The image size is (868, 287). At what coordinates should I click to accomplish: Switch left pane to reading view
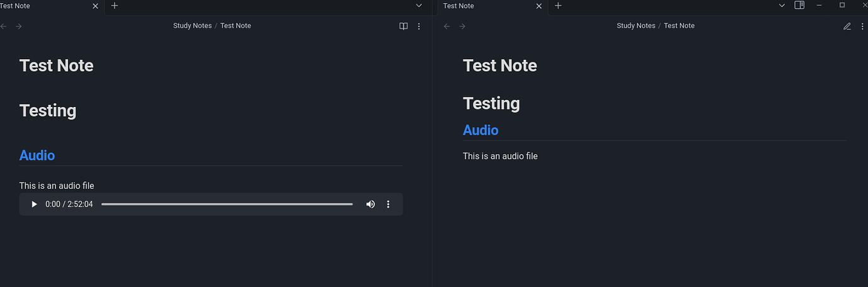pos(404,26)
